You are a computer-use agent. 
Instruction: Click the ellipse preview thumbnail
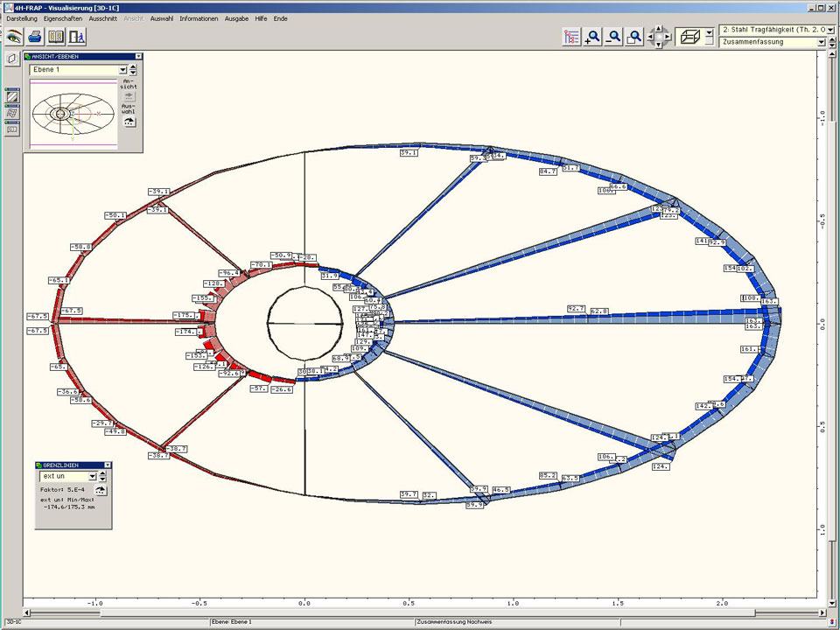(x=73, y=114)
